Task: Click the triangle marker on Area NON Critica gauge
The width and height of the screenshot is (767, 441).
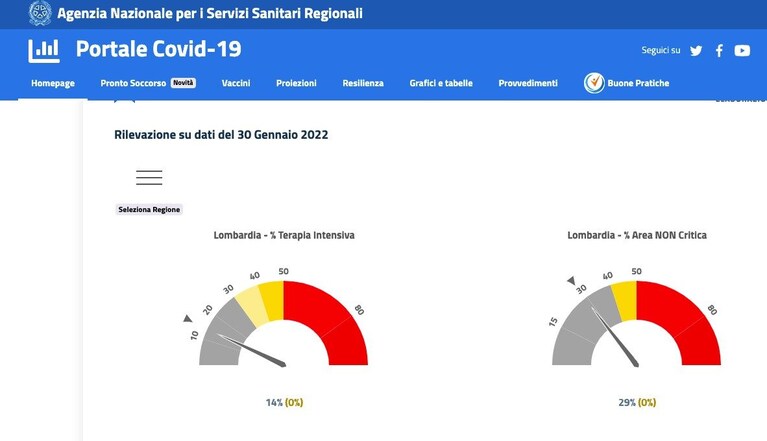Action: 571,281
